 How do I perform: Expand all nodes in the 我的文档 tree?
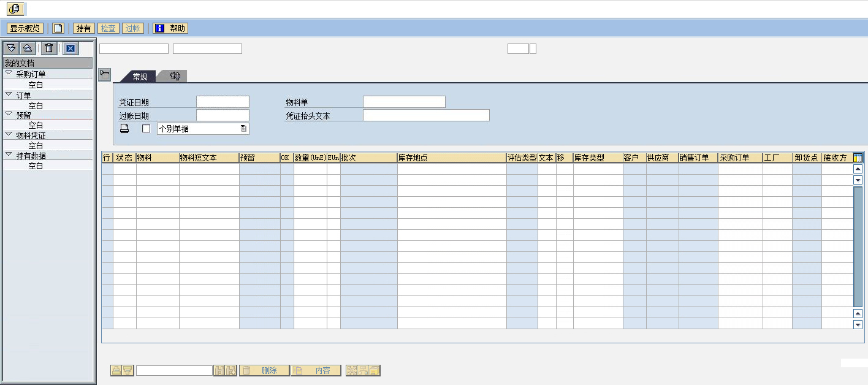point(11,48)
